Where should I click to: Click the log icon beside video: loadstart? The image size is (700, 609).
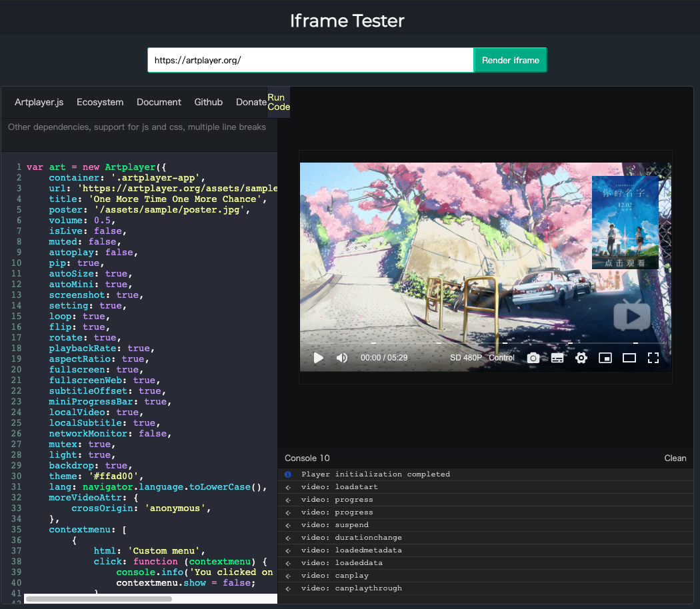(287, 486)
